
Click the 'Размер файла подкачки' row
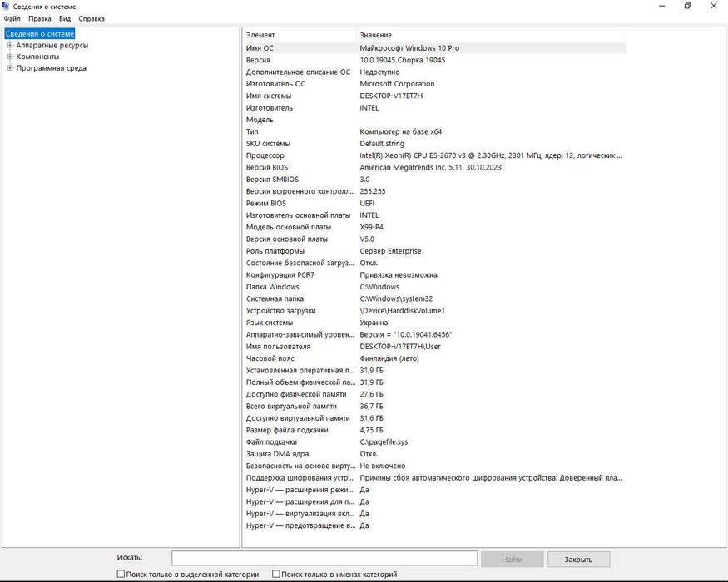[435, 430]
